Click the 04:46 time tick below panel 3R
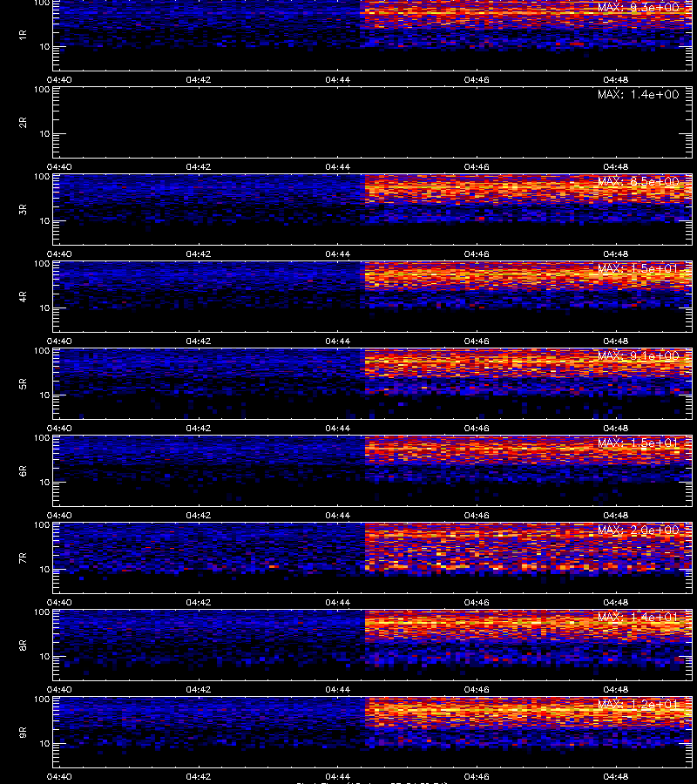 [x=477, y=254]
